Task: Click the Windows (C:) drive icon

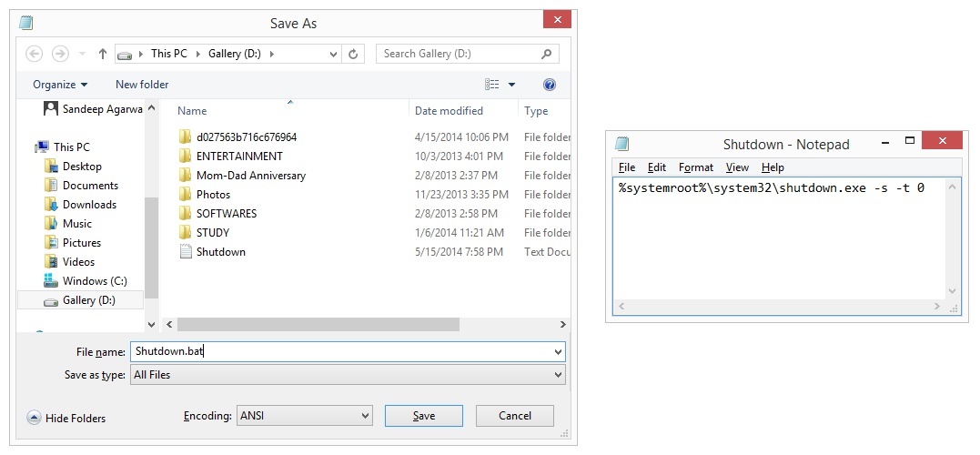Action: pyautogui.click(x=51, y=280)
